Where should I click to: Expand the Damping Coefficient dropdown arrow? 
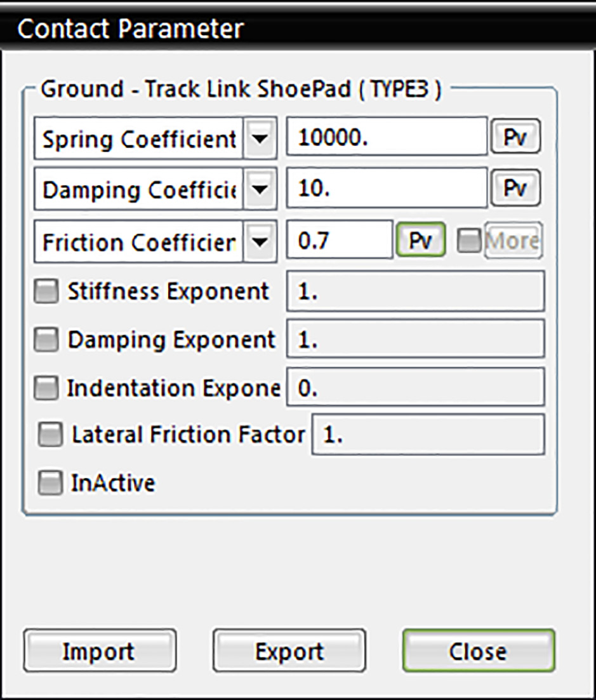pos(260,189)
